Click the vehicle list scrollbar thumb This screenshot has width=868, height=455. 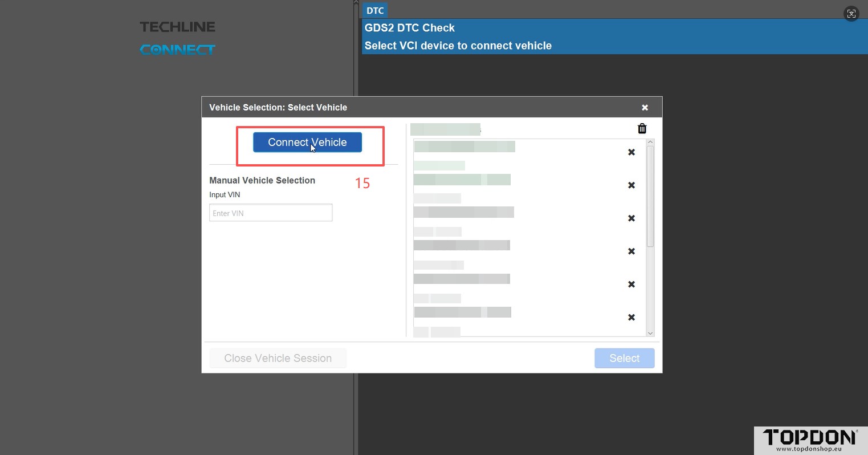(x=650, y=197)
